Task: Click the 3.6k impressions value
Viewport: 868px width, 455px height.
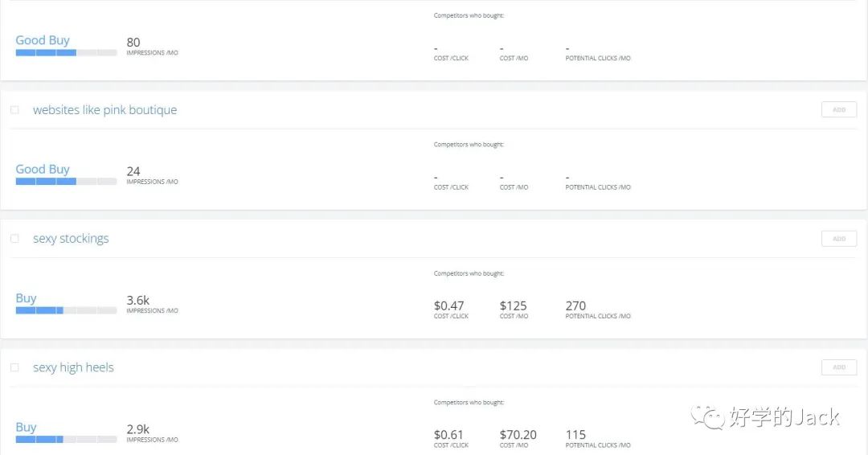Action: tap(137, 301)
